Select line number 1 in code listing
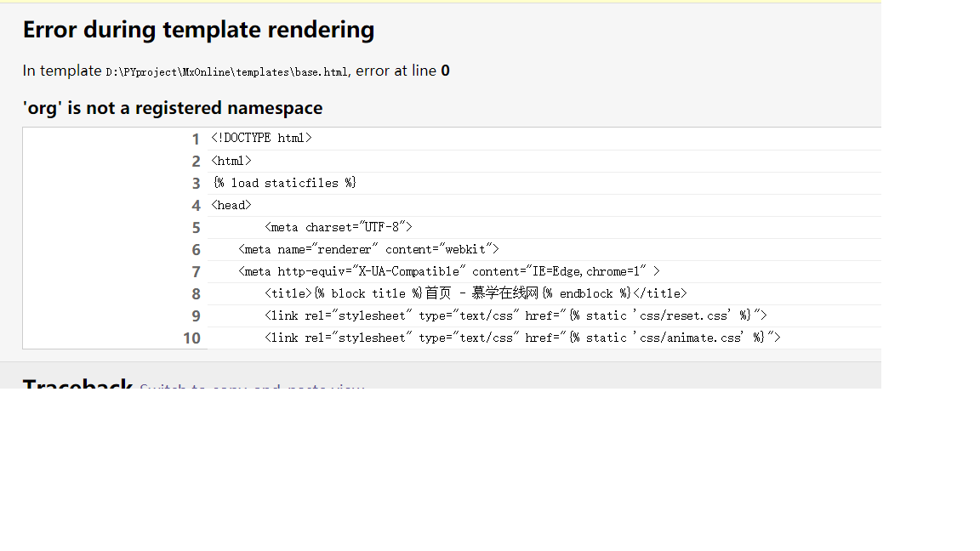Viewport: 980px width, 551px height. pyautogui.click(x=196, y=139)
